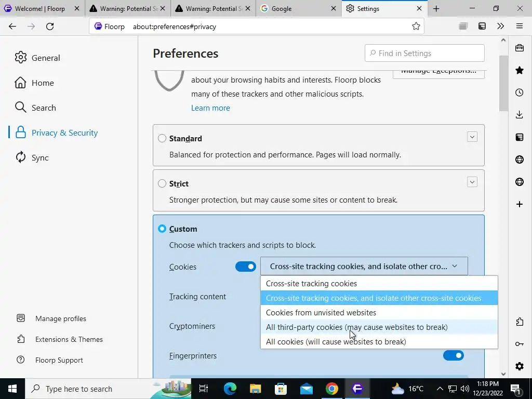532x399 pixels.
Task: Open add-ons puzzle icon in sidebar
Action: coord(520,322)
